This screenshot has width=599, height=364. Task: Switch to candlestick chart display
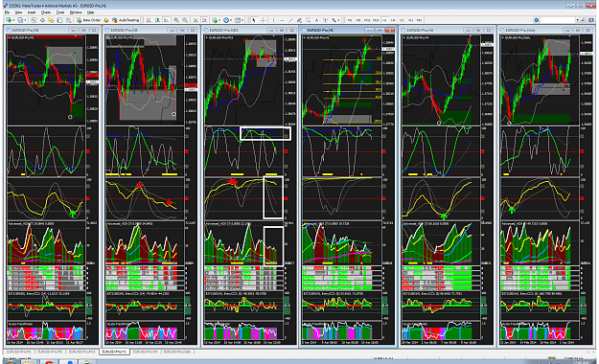point(157,20)
